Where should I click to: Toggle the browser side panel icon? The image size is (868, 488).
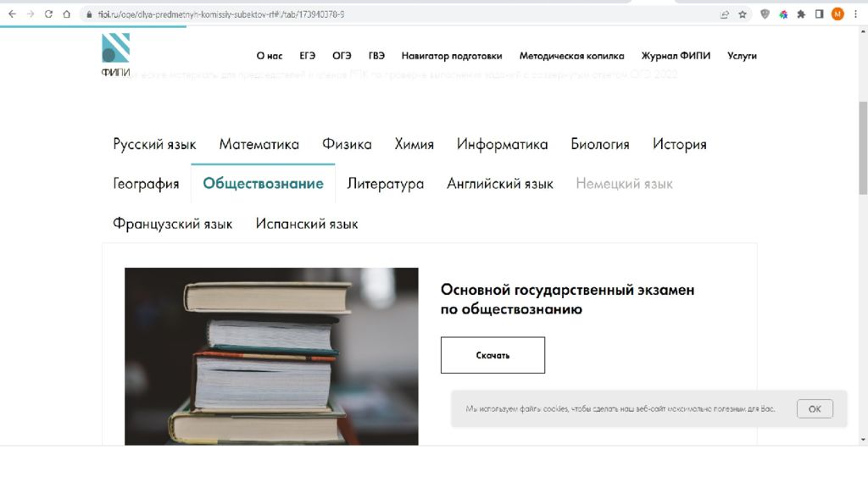pos(820,14)
